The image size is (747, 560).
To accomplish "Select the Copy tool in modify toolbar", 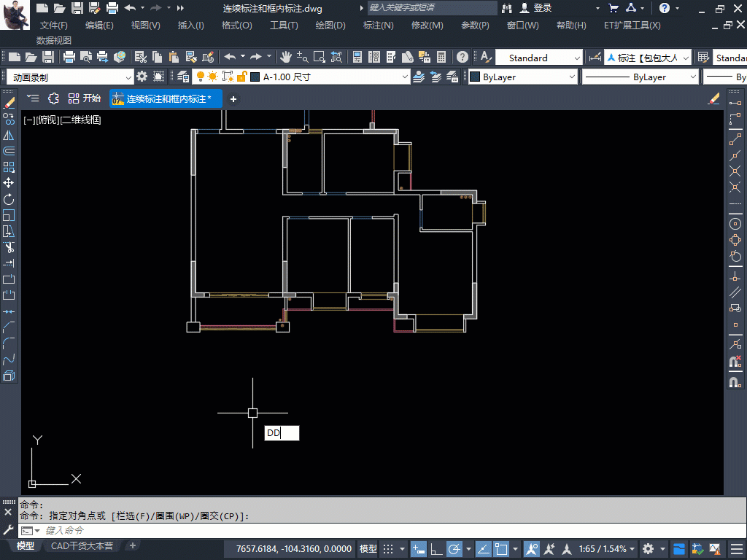I will point(9,119).
